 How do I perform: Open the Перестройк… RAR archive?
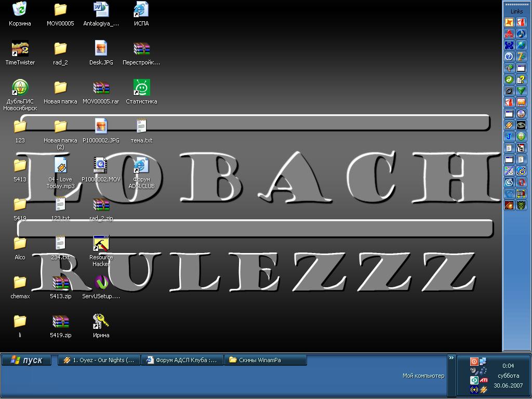click(141, 52)
